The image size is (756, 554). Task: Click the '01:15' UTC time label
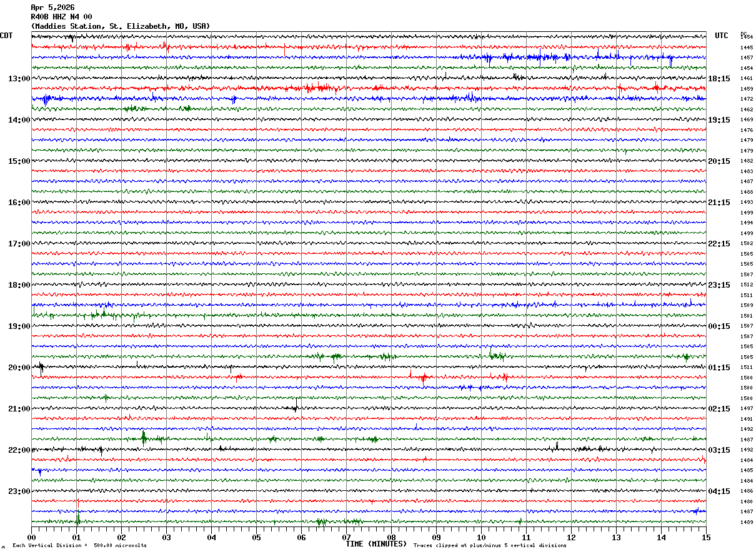click(719, 368)
